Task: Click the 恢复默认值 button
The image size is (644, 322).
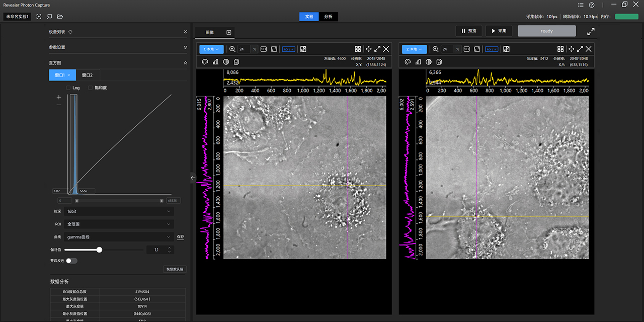Action: coord(175,269)
